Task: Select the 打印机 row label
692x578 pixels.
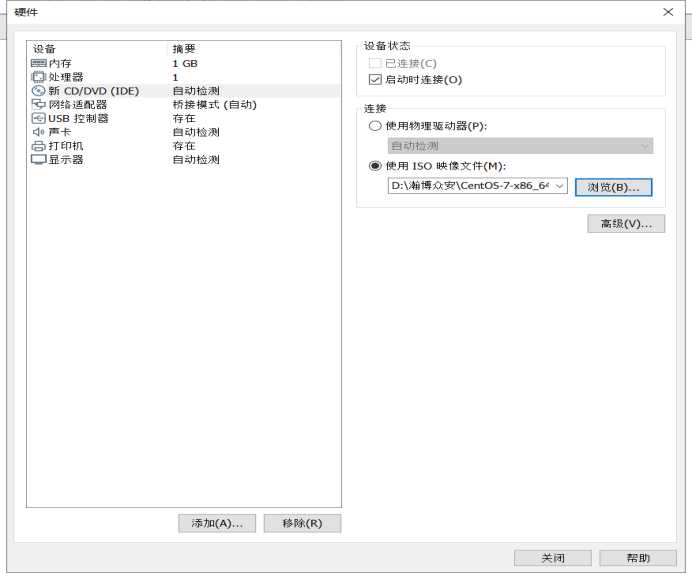Action: (66, 146)
